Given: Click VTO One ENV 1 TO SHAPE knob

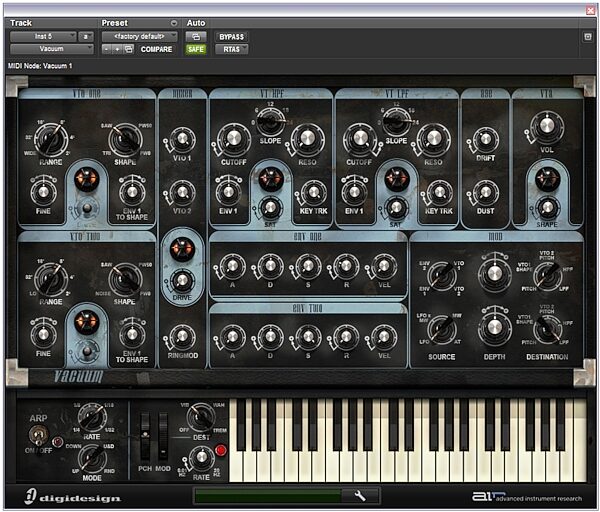Looking at the screenshot, I should 132,191.
